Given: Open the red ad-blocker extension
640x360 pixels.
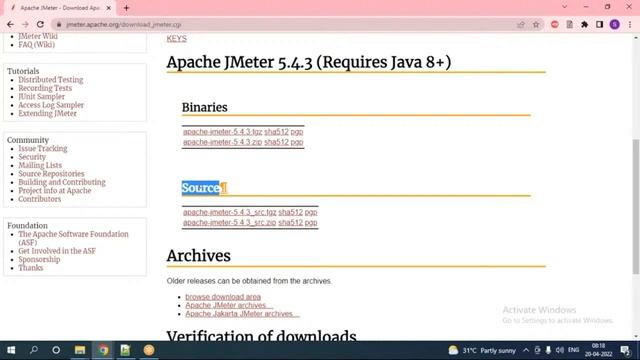Looking at the screenshot, I should tap(554, 24).
